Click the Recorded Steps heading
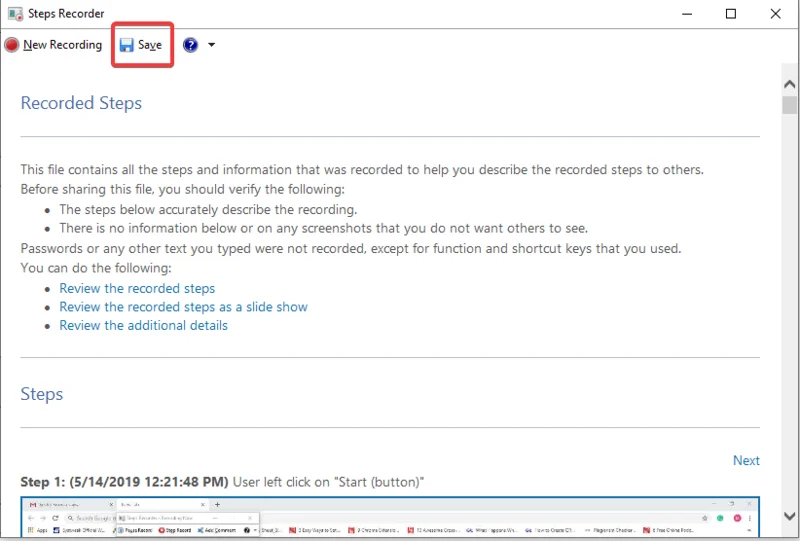The image size is (800, 541). [x=81, y=103]
